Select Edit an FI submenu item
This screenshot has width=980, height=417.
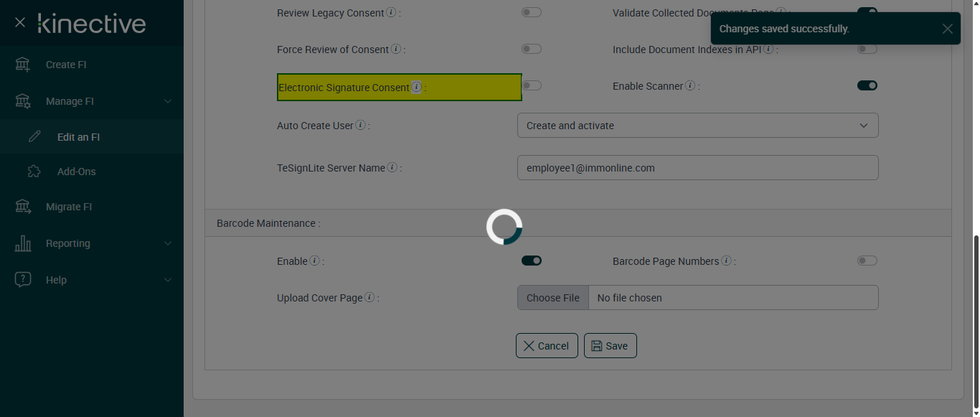tap(92, 137)
